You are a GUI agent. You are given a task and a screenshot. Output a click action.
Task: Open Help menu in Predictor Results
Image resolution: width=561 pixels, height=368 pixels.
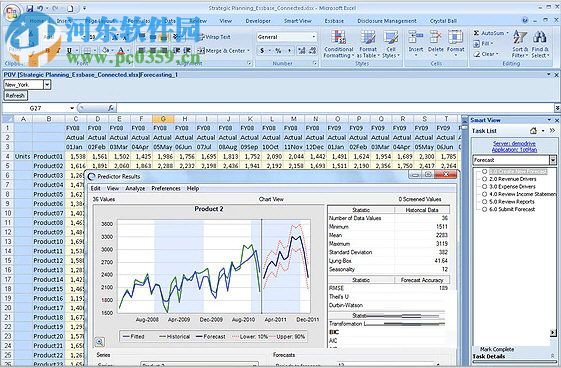pos(192,188)
